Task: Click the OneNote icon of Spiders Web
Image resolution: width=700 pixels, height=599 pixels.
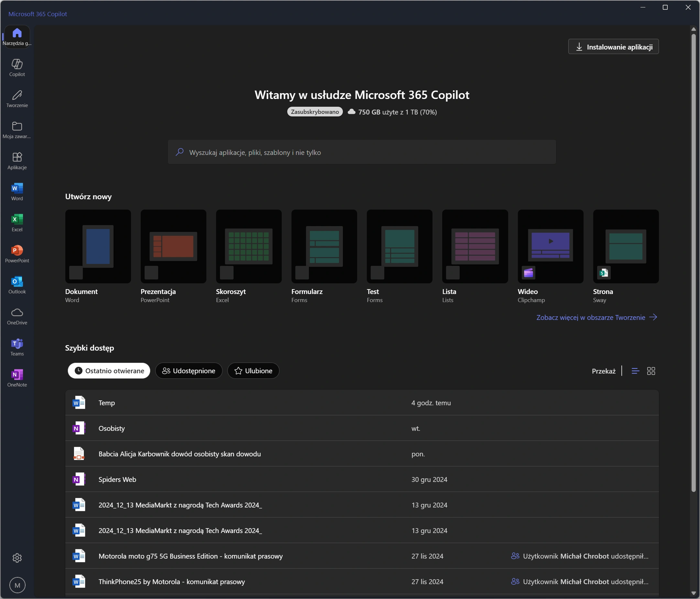Action: coord(79,479)
